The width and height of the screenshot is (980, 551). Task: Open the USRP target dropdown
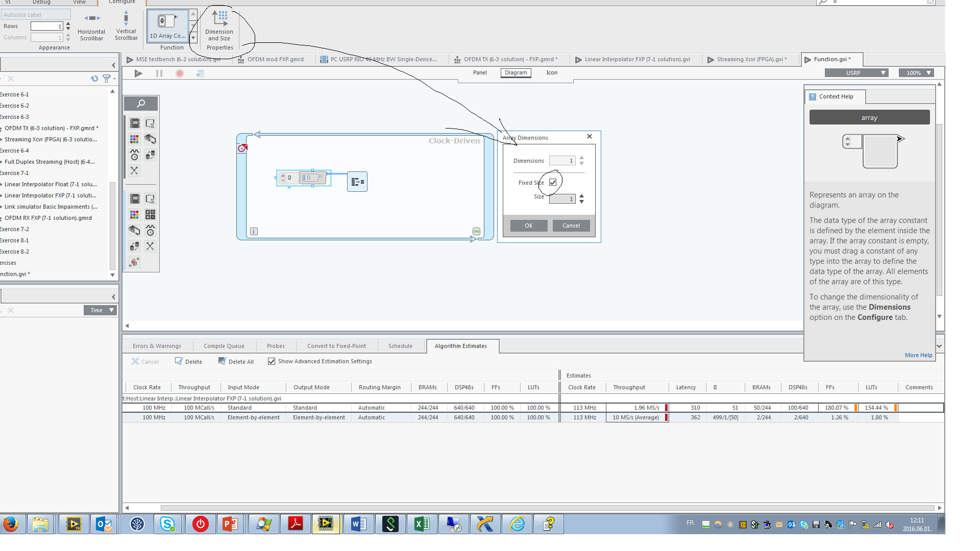[856, 73]
